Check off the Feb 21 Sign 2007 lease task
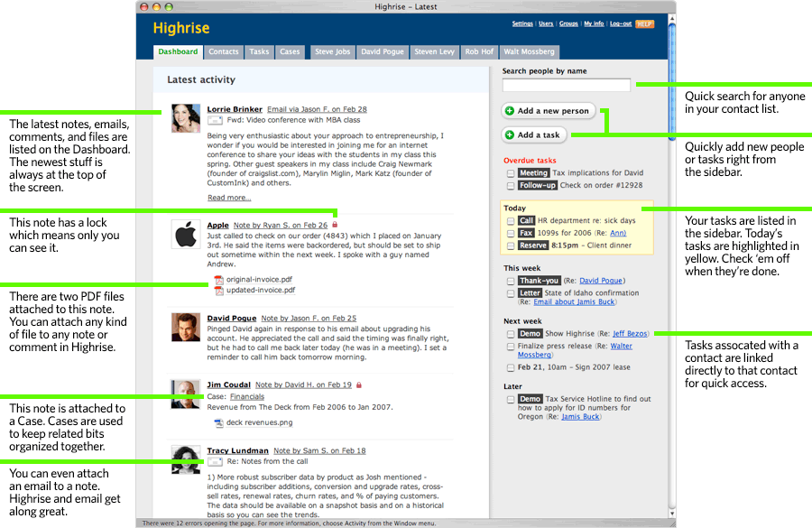Screen dimensions: 812x528 [511, 368]
